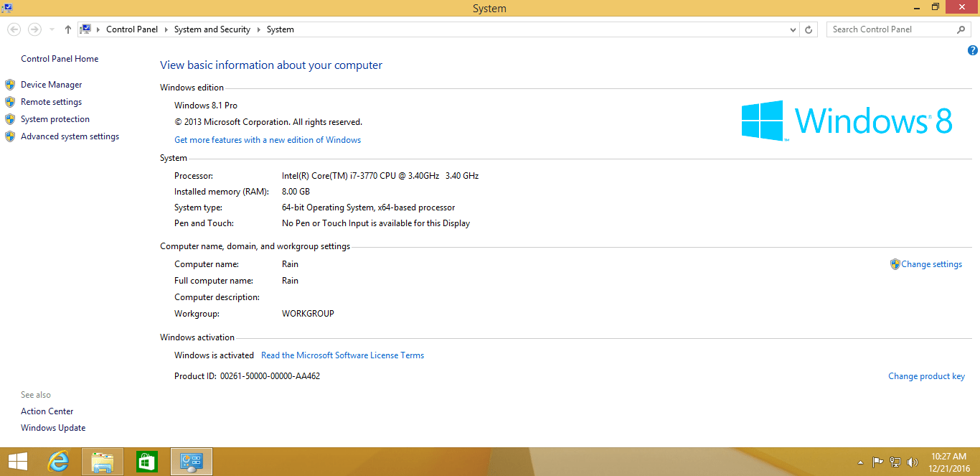Expand the address bar history dropdown

point(793,29)
